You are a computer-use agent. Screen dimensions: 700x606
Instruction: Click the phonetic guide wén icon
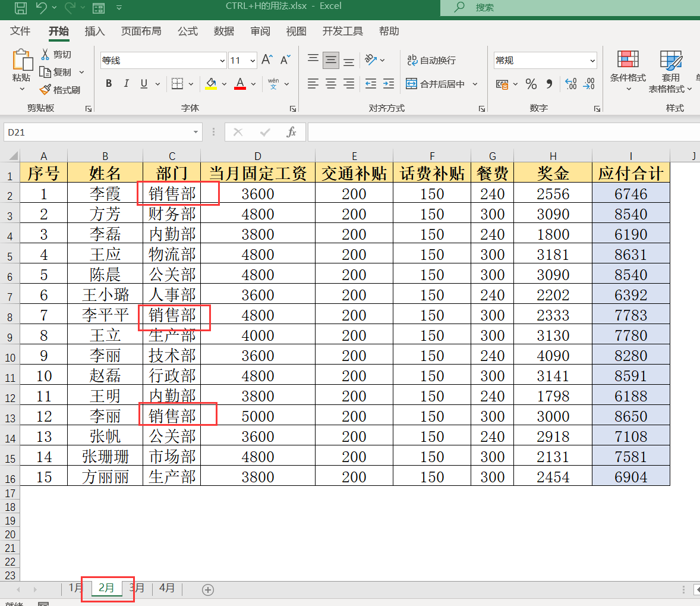click(x=273, y=84)
